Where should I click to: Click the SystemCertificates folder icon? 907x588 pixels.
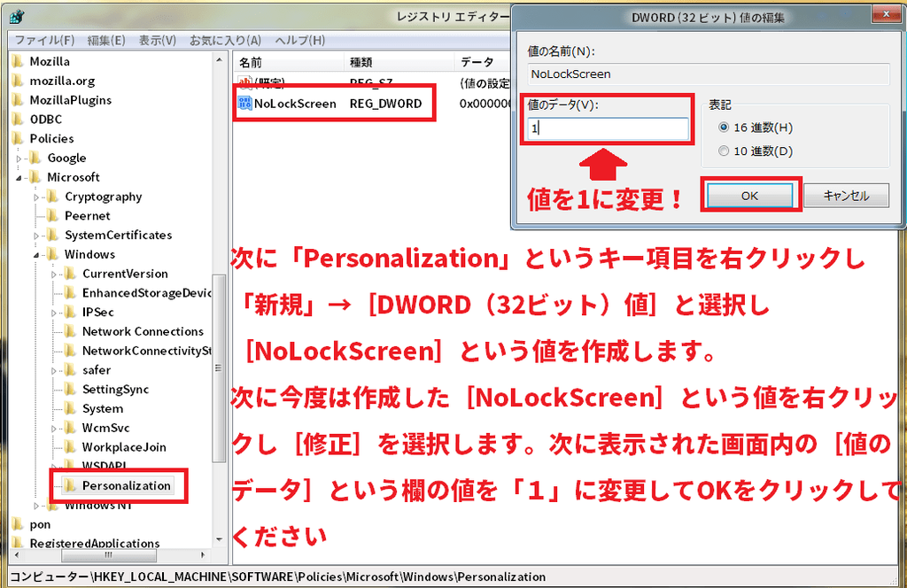(x=52, y=235)
